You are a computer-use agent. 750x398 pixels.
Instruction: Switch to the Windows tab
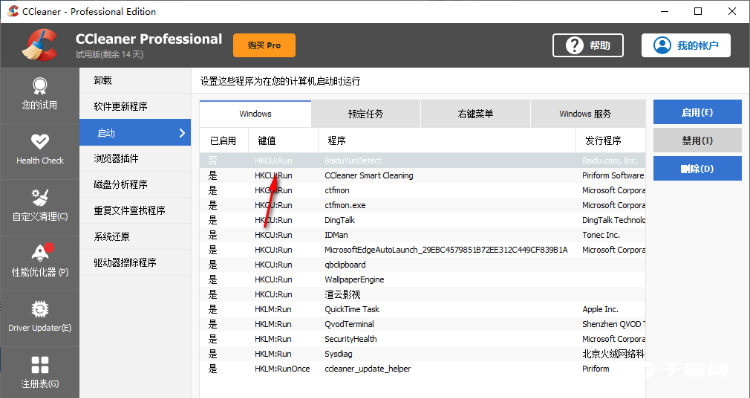click(x=255, y=114)
